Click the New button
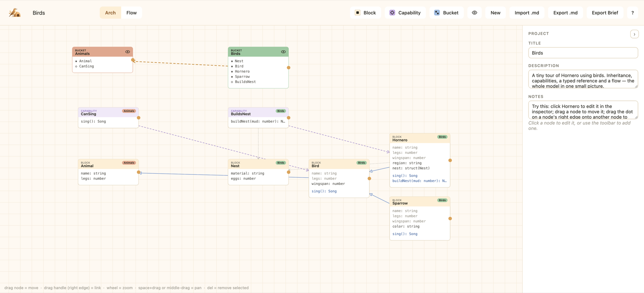Viewport: 644px width, 293px height. [x=495, y=13]
